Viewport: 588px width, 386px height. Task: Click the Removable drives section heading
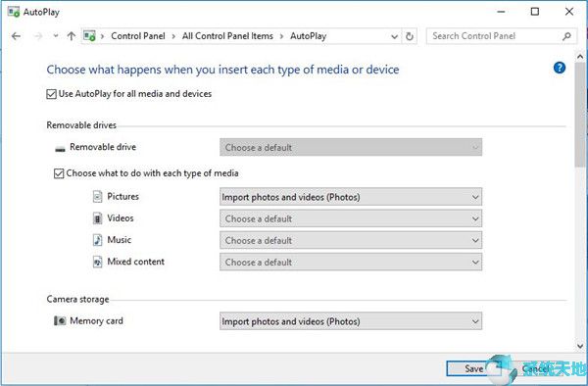(81, 125)
